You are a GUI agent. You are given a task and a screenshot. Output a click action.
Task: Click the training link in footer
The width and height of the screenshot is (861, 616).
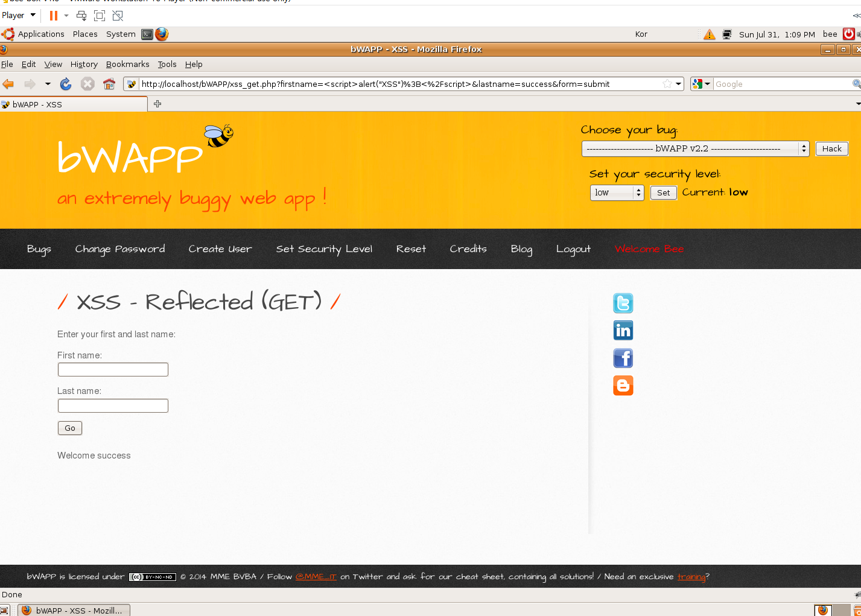click(691, 577)
